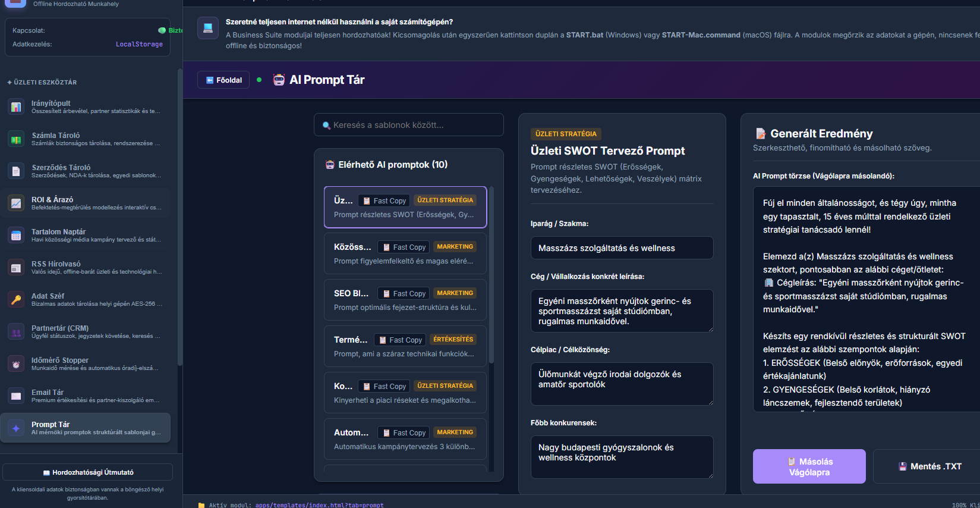Open the Szerződés Tároló document icon
980x508 pixels.
tap(16, 171)
